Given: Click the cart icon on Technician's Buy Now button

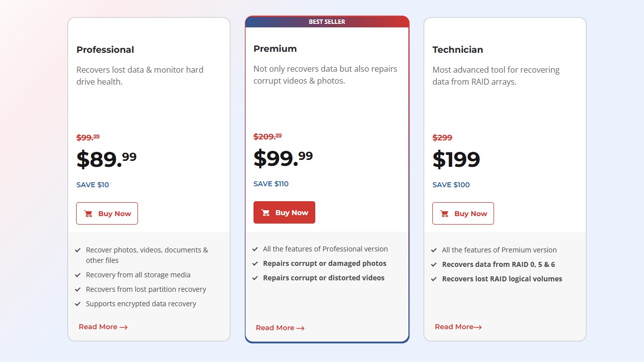Looking at the screenshot, I should [444, 214].
